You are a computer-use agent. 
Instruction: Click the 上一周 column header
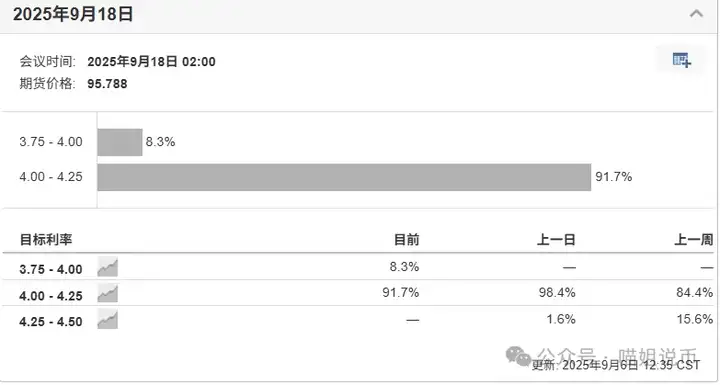pos(693,239)
